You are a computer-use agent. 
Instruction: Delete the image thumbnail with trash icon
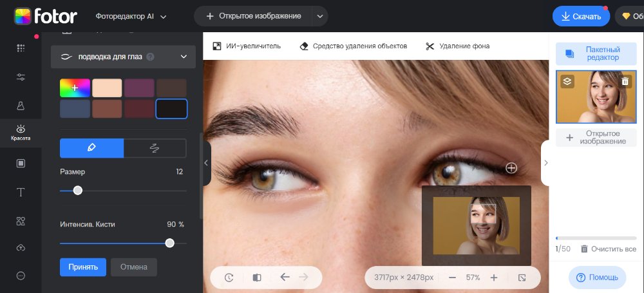click(625, 81)
